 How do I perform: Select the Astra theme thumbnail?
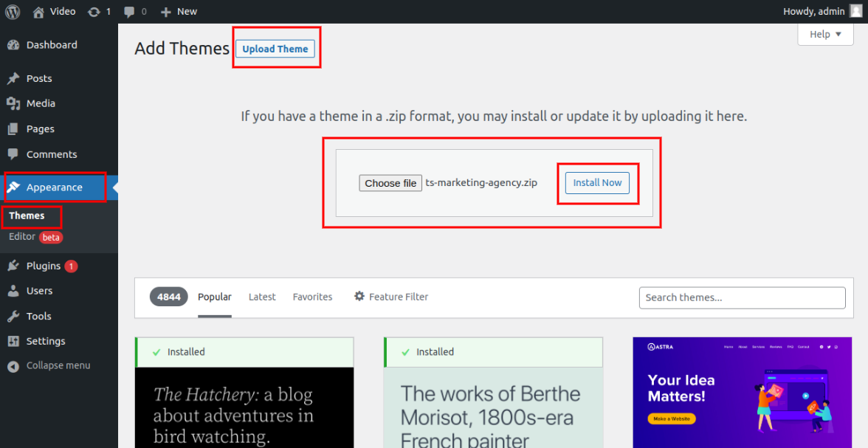[x=742, y=393]
